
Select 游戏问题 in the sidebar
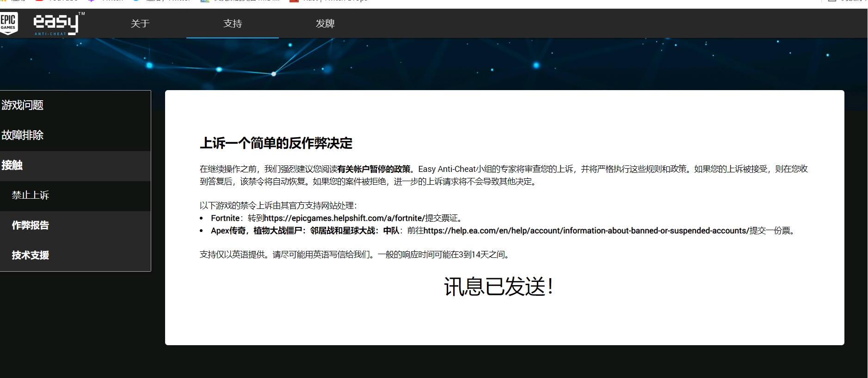click(75, 105)
